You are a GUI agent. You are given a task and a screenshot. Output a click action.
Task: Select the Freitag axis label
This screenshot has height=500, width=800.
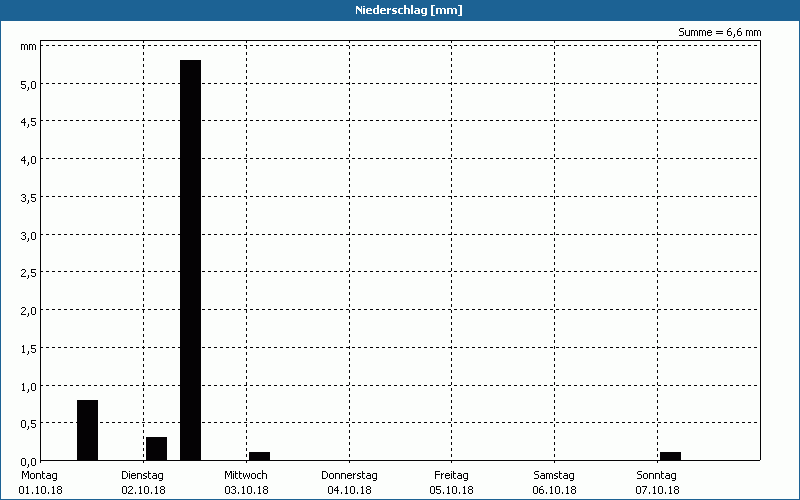[x=451, y=476]
